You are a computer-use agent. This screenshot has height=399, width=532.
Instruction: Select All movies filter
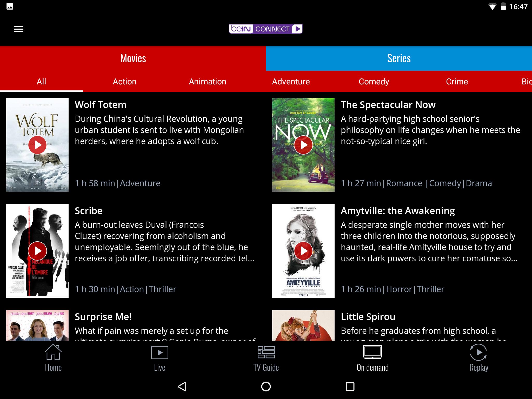tap(41, 81)
